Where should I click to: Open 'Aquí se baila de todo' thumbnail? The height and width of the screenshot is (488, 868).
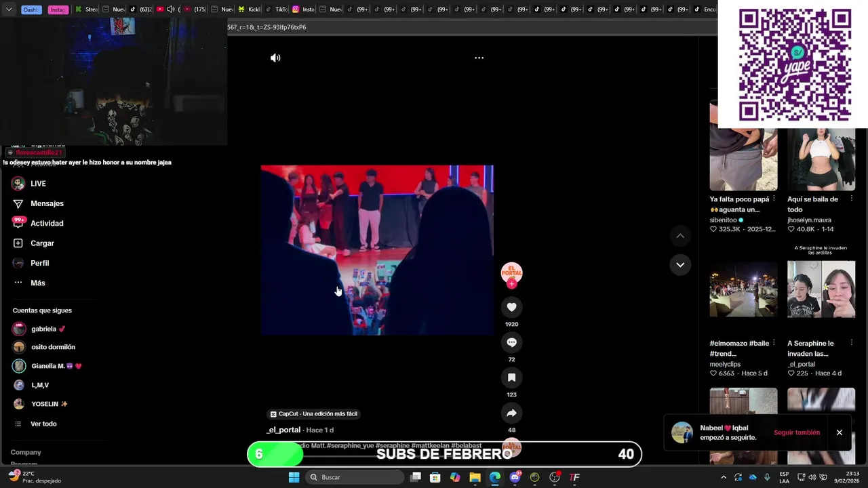pyautogui.click(x=821, y=145)
